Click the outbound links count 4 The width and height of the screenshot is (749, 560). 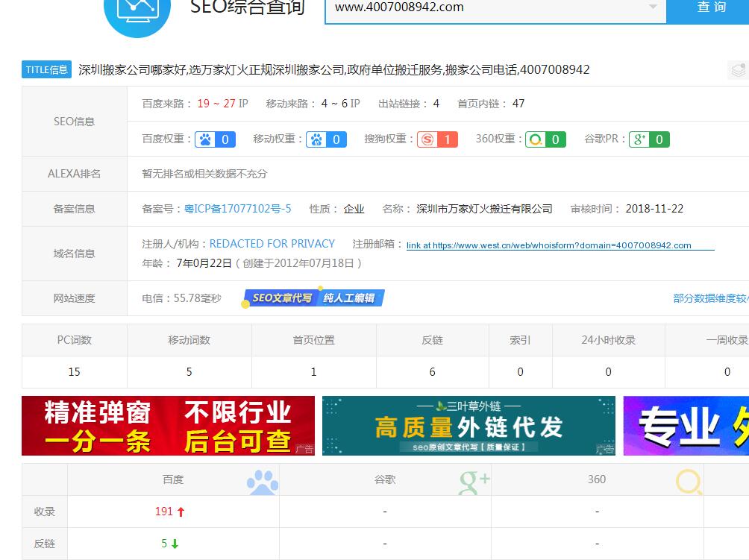click(x=436, y=104)
